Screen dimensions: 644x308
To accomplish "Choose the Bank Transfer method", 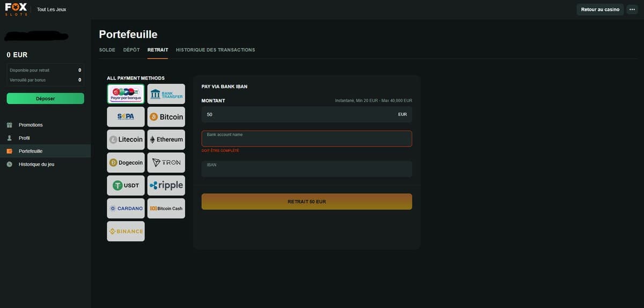I will click(x=166, y=94).
